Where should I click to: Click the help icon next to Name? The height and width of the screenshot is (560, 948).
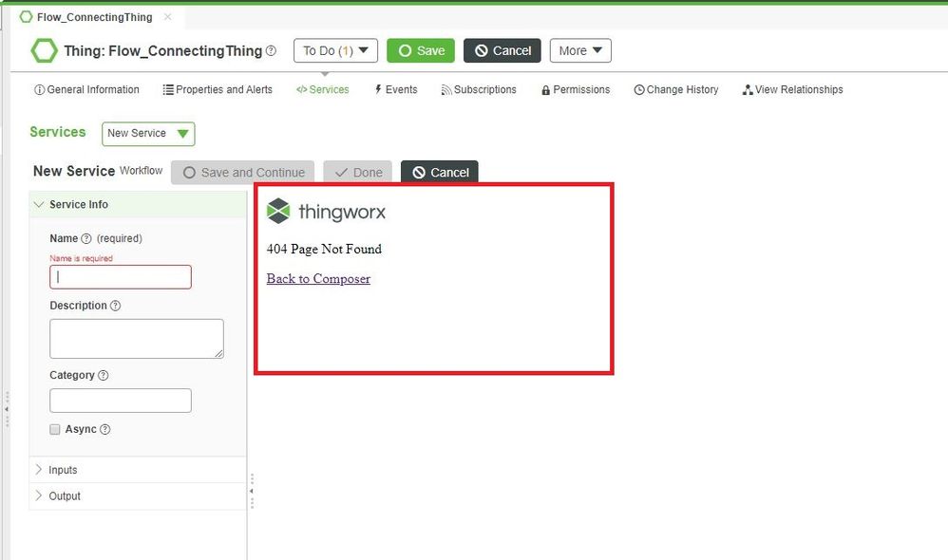[85, 238]
